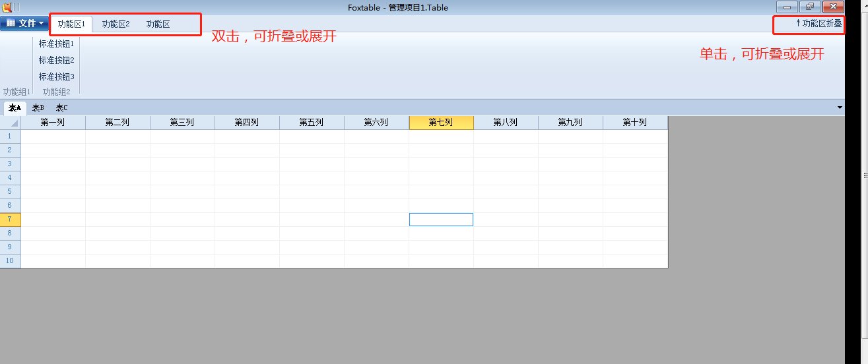Select the 功能区 ribbon tab
This screenshot has height=364, width=868.
click(x=158, y=24)
